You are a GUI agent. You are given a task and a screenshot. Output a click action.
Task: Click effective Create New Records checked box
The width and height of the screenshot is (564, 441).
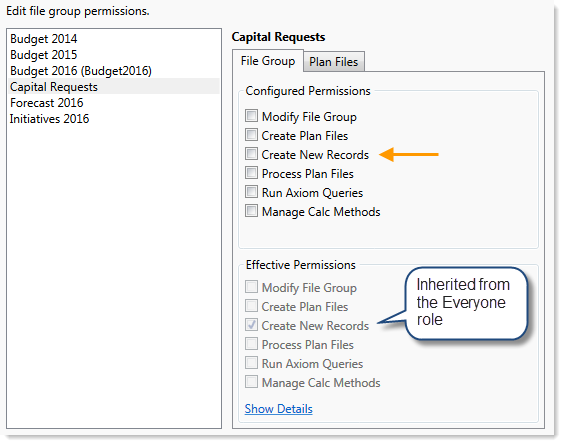coord(251,325)
